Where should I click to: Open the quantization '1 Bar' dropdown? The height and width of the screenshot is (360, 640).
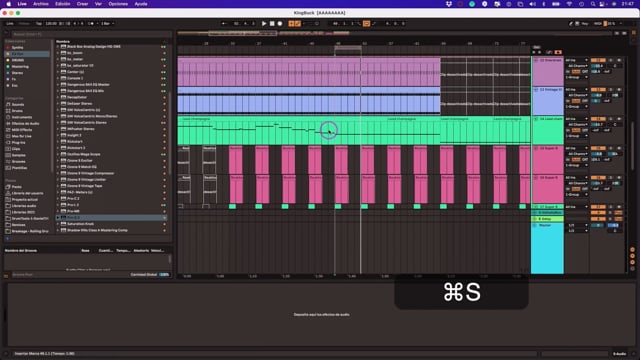pos(107,24)
